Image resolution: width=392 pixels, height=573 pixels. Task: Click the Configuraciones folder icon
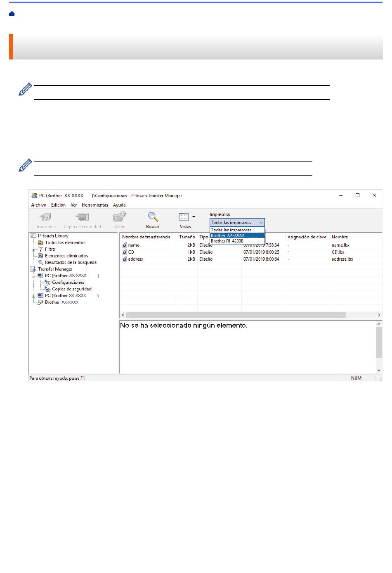pos(47,282)
